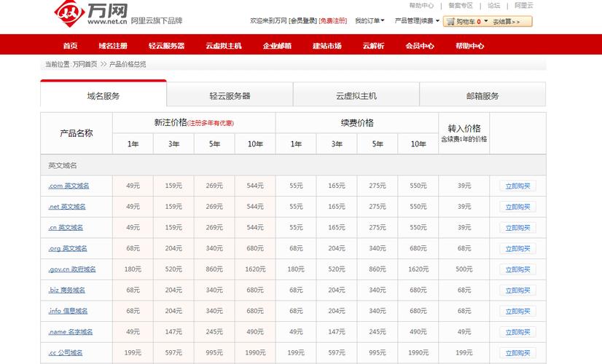Expand the 我的订单 dropdown
Image resolution: width=602 pixels, height=364 pixels.
coord(370,20)
